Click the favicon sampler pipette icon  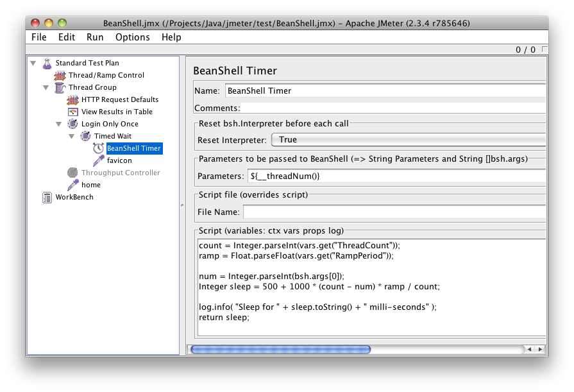[99, 160]
